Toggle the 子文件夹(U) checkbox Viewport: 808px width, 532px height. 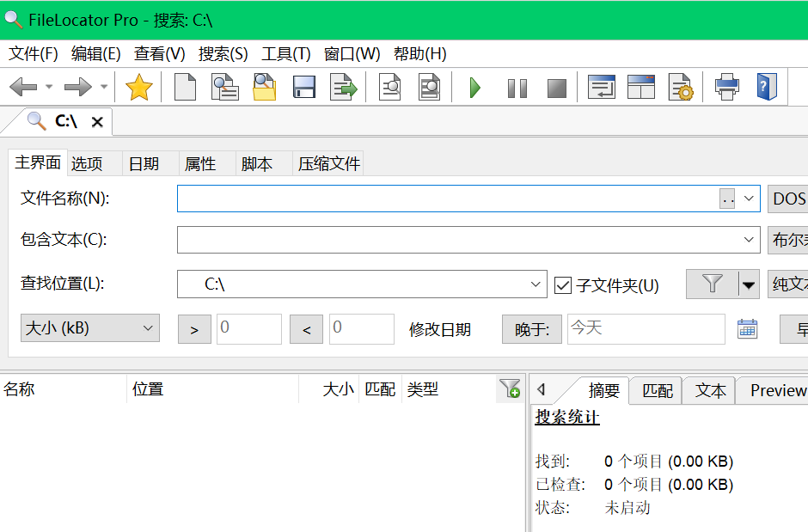tap(563, 285)
